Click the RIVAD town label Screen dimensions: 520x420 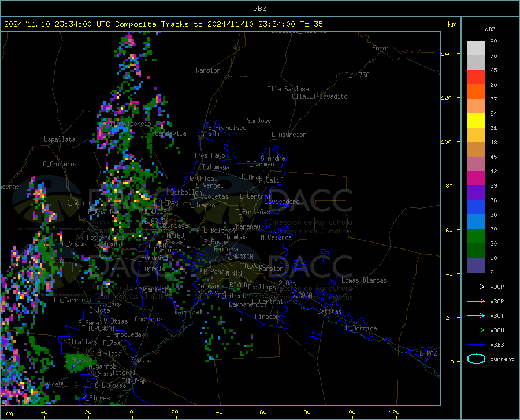(238, 285)
